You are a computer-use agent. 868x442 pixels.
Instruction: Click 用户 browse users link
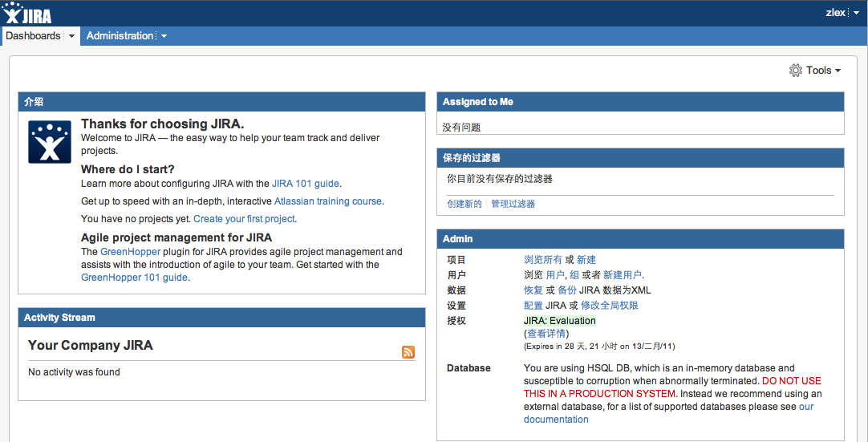point(555,274)
